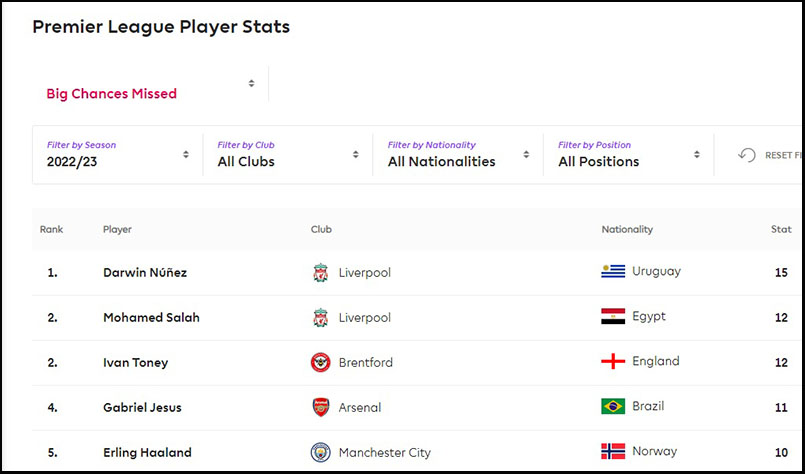Click the Liverpool crest beside Darwin Núñez
Viewport: 805px width, 474px height.
pos(320,273)
